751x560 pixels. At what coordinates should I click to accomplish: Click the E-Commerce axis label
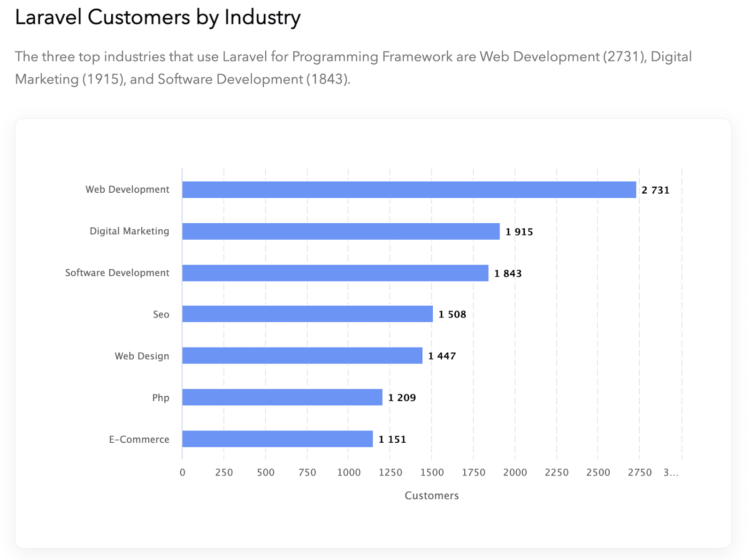(139, 439)
